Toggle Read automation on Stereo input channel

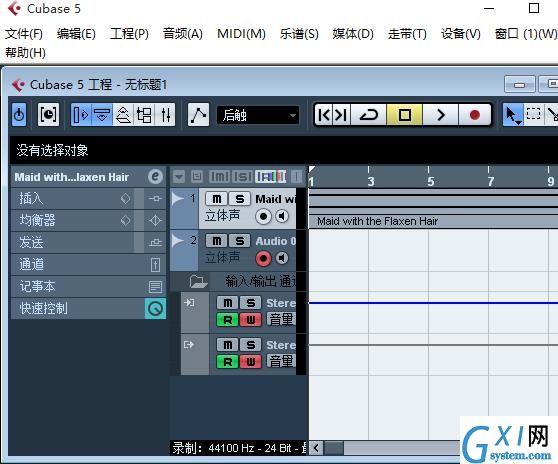point(228,320)
